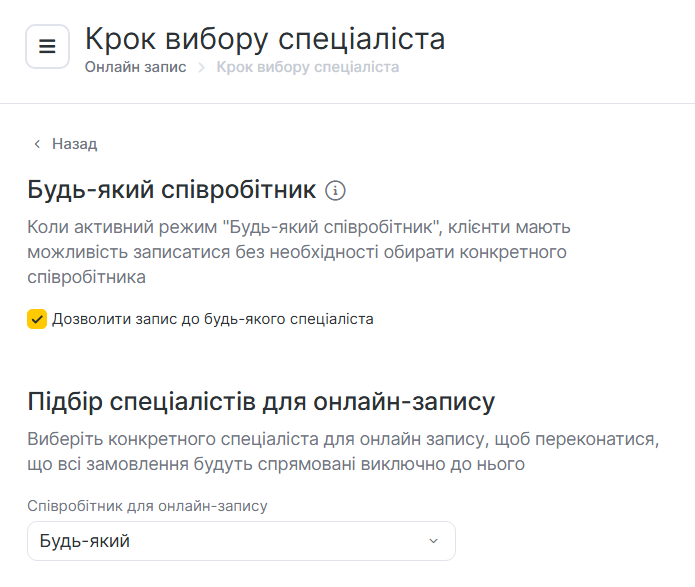This screenshot has width=695, height=587.
Task: Click the arrow inside the employee dropdown
Action: (x=433, y=541)
